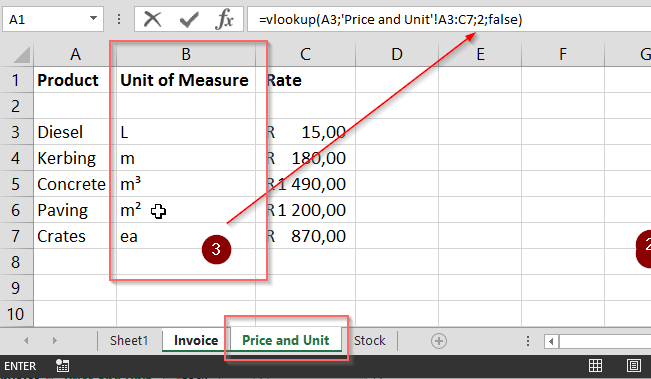The image size is (651, 379).
Task: Confirm formula with the checkmark Enter icon
Action: click(x=189, y=20)
